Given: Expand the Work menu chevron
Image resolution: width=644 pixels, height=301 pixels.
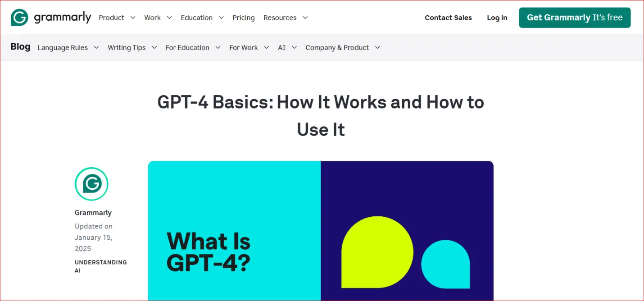Looking at the screenshot, I should pyautogui.click(x=169, y=18).
